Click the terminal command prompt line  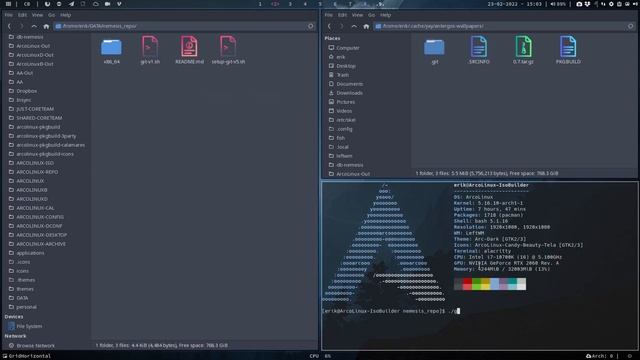click(x=391, y=311)
